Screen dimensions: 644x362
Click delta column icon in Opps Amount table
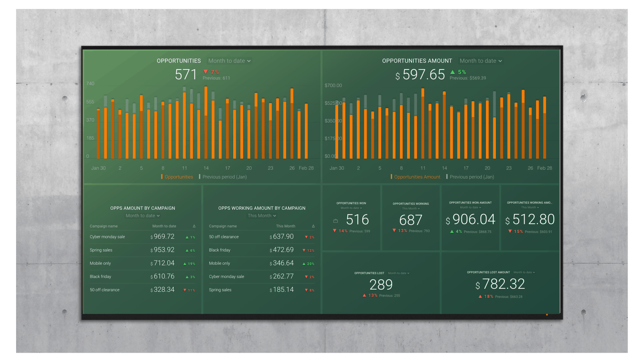(x=194, y=226)
